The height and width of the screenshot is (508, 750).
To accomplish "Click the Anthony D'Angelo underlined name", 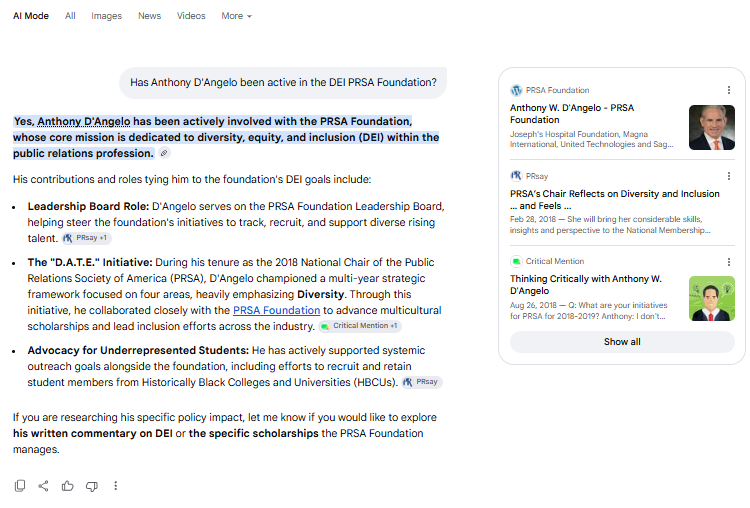I will click(x=84, y=121).
